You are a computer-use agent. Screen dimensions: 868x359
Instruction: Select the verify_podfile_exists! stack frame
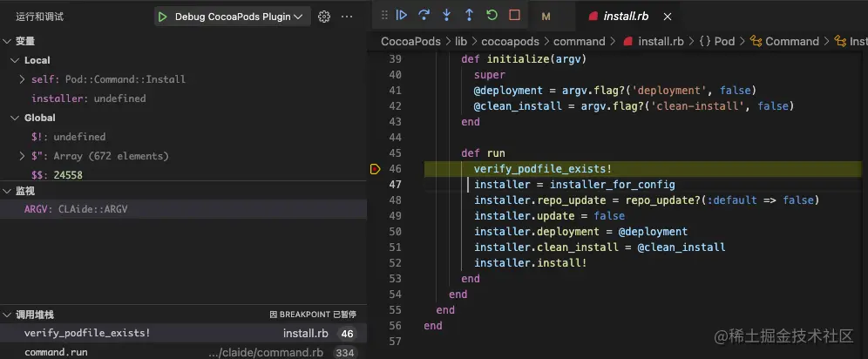coord(183,334)
